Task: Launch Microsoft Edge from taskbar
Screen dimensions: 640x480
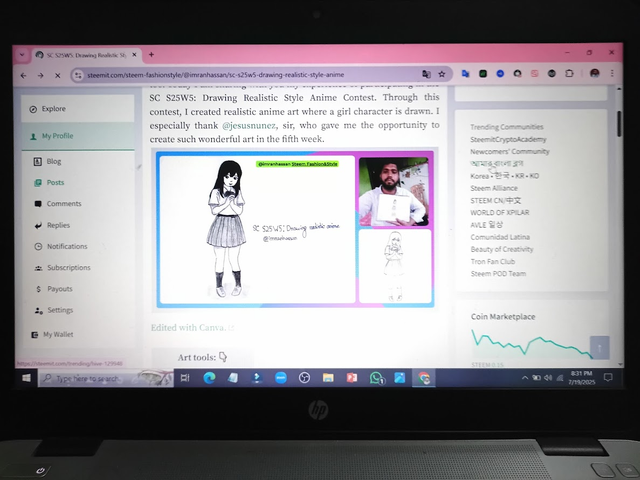Action: [x=209, y=378]
